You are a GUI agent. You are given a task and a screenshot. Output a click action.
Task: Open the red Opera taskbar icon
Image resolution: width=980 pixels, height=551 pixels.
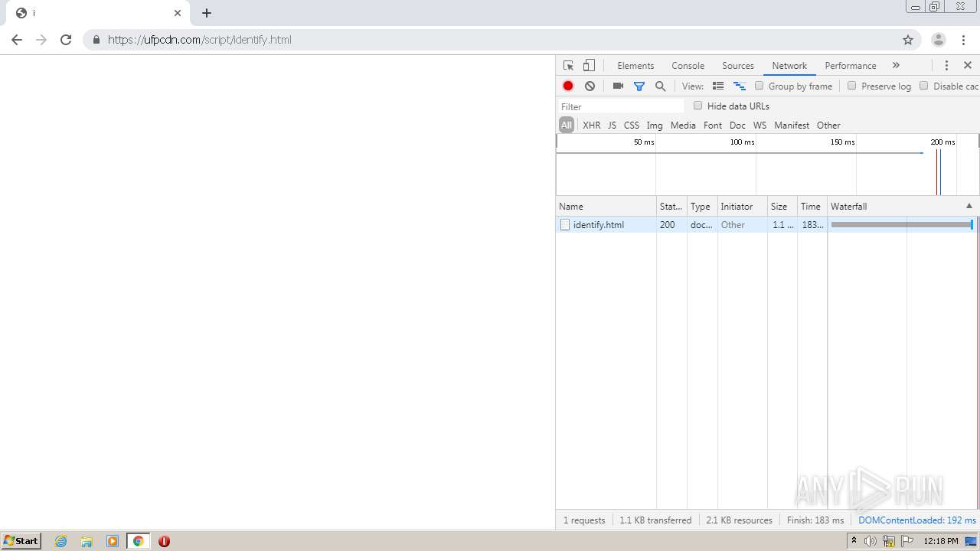(164, 541)
